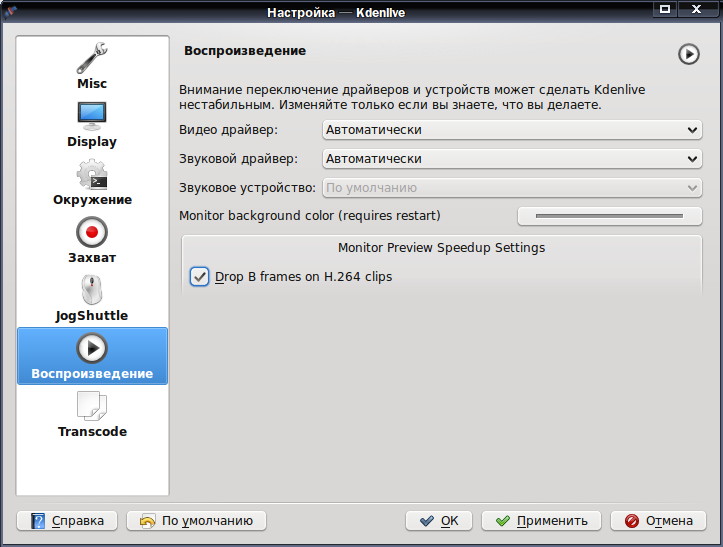The image size is (723, 547).
Task: Cancel the dialog with Отмена
Action: point(658,521)
